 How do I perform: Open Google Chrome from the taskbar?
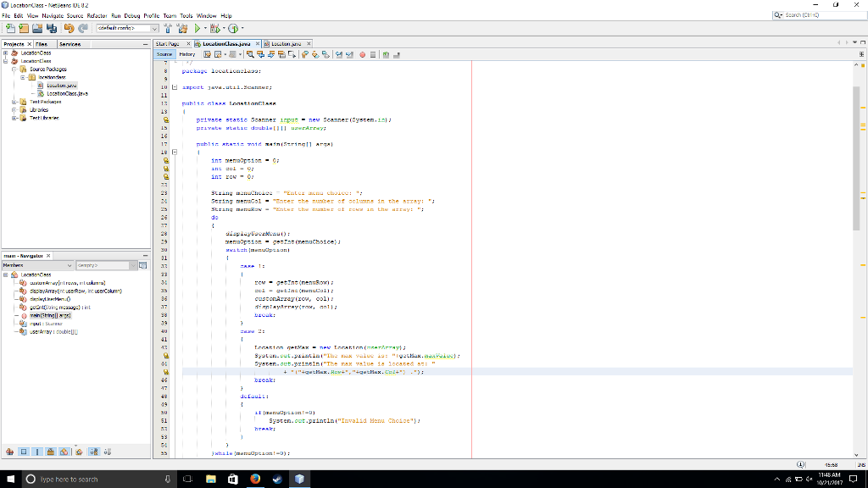pyautogui.click(x=254, y=479)
